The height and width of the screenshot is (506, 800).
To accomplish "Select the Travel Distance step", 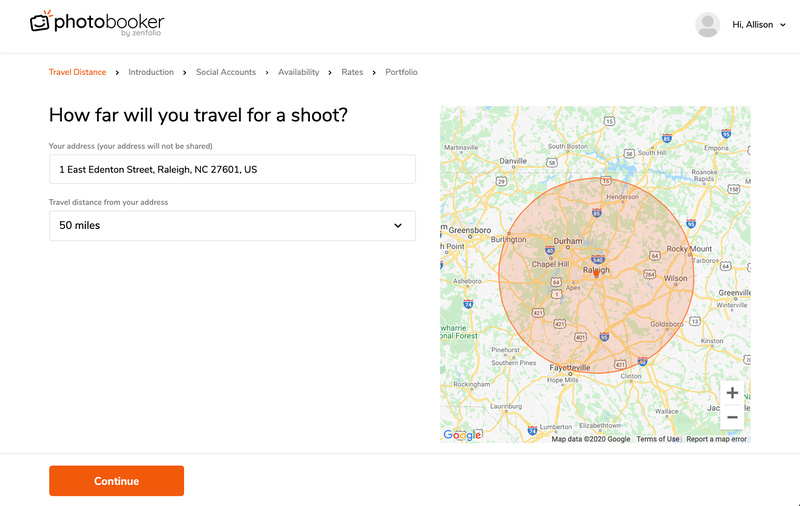I will pyautogui.click(x=77, y=72).
